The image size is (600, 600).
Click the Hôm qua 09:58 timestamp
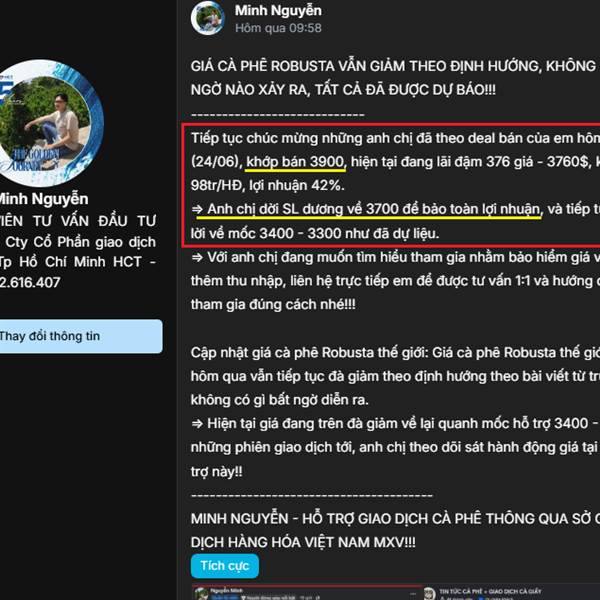(278, 28)
